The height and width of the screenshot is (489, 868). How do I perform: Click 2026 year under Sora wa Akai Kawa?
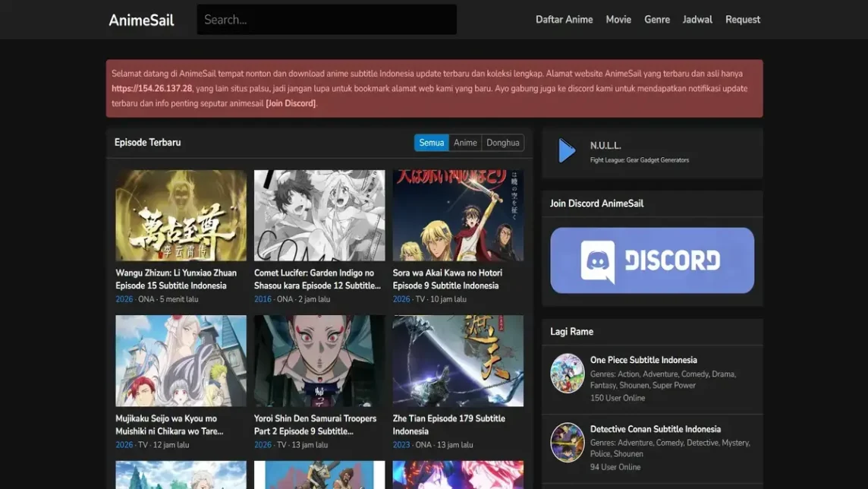[401, 299]
